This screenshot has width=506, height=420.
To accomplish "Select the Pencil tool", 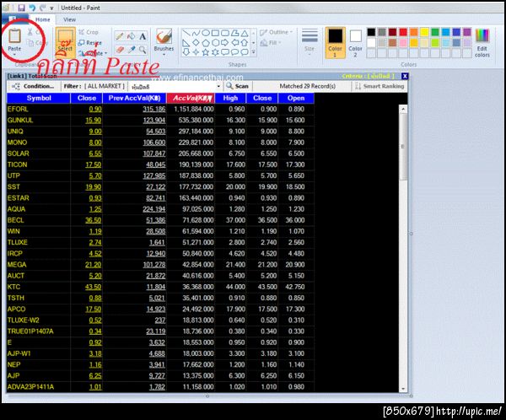I will [120, 35].
